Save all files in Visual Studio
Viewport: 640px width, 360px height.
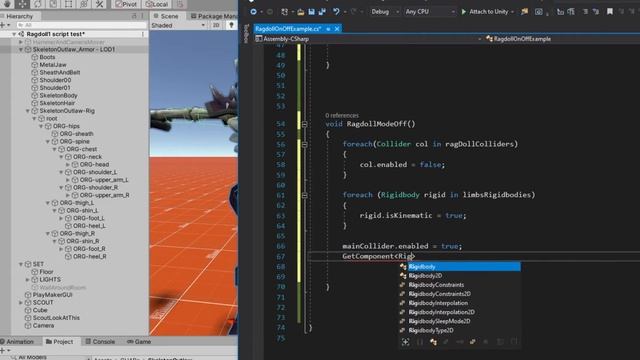(x=322, y=12)
